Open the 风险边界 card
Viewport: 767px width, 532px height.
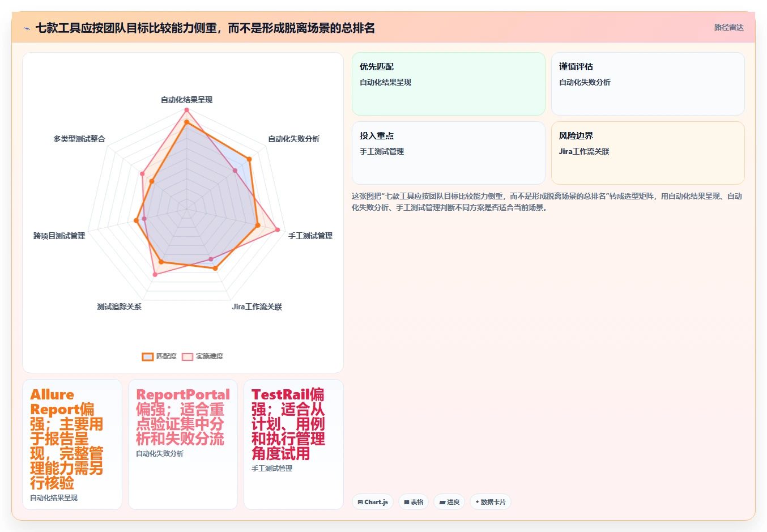click(x=648, y=153)
